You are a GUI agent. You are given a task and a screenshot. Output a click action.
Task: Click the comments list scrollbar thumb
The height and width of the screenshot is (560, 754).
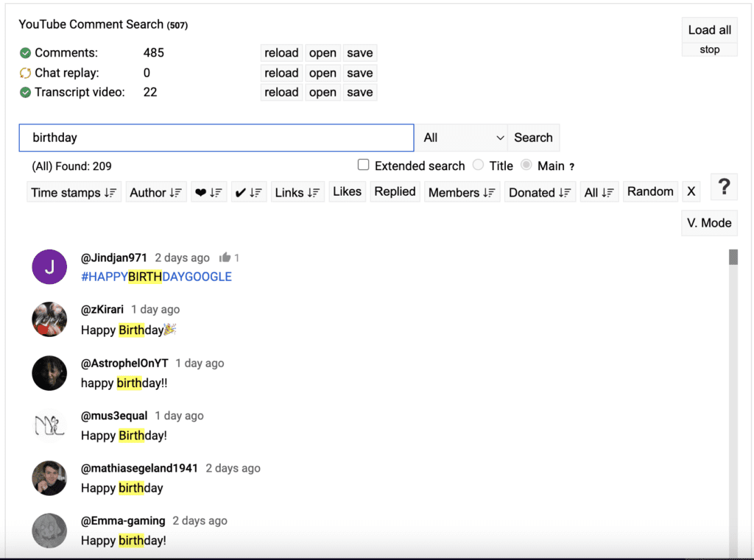[733, 257]
